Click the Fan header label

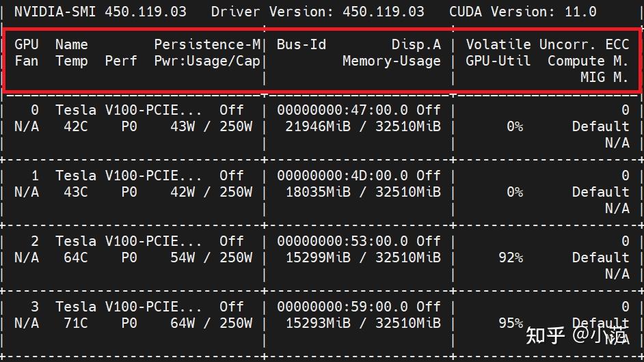click(26, 61)
